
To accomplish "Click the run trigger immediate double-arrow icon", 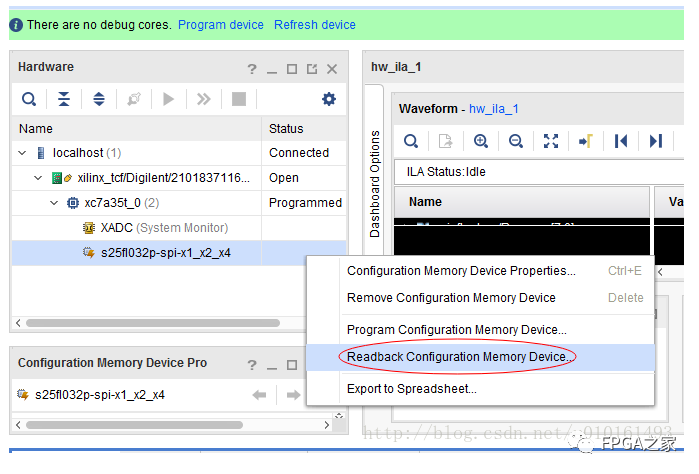I will (x=204, y=99).
